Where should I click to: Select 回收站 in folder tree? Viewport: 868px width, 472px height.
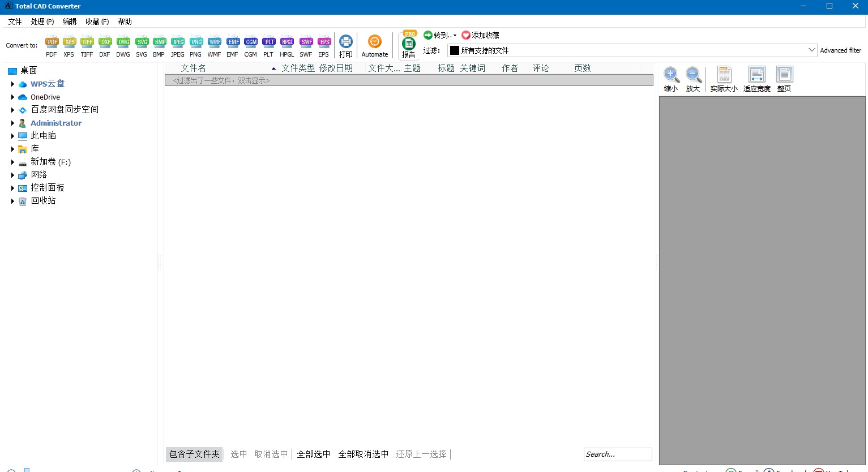[43, 201]
